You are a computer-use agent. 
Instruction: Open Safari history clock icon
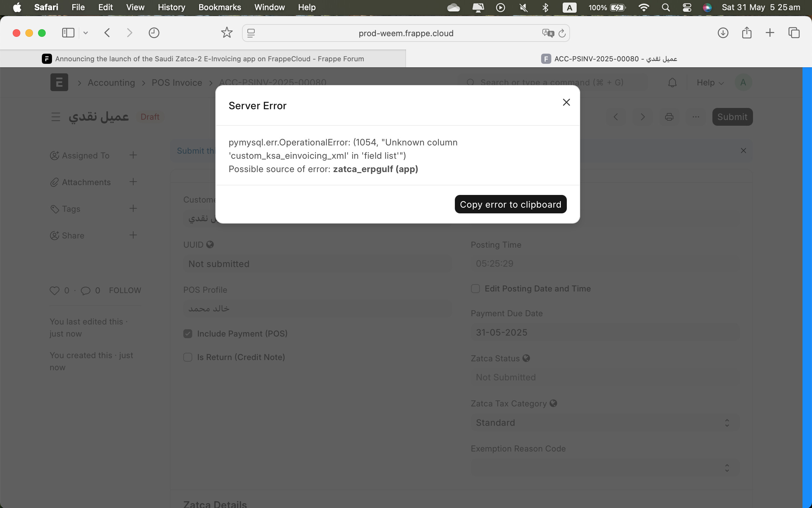click(154, 33)
